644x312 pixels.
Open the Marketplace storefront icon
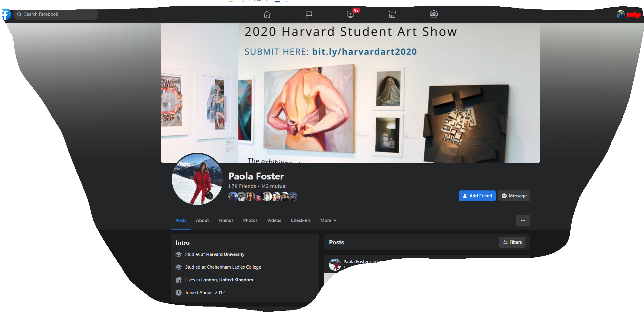(x=392, y=14)
